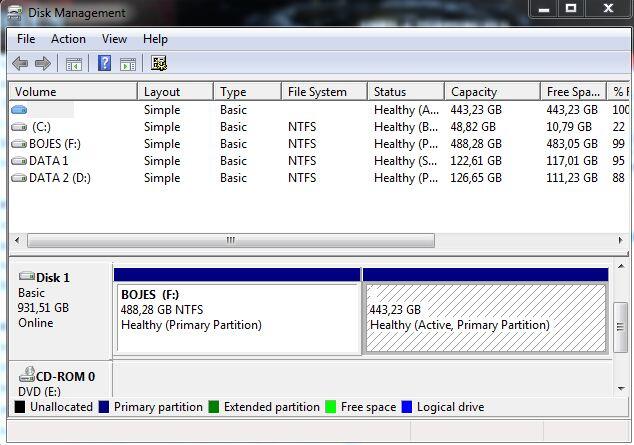Sort volumes by Capacity column header
Screen dimensions: 634x445
click(474, 92)
